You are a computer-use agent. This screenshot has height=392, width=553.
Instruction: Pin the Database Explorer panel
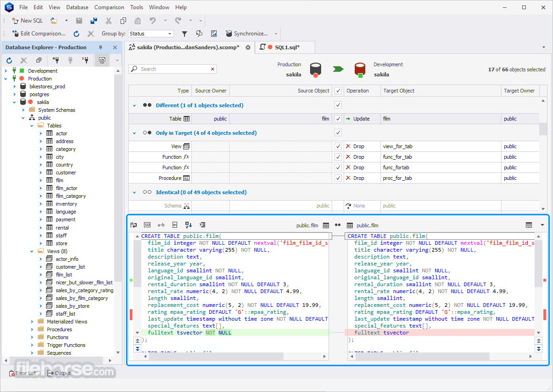point(101,47)
